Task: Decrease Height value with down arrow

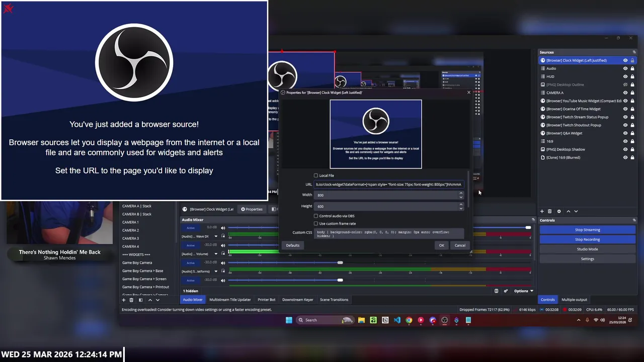Action: [460, 208]
